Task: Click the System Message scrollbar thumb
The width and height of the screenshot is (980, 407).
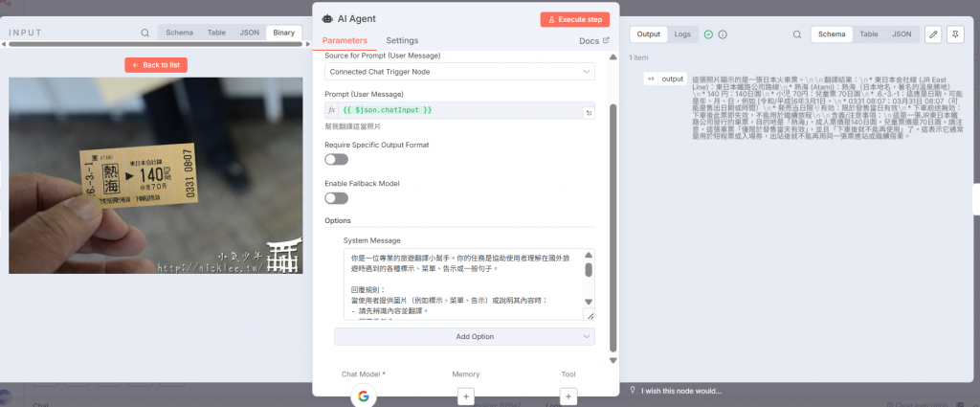Action: [589, 269]
